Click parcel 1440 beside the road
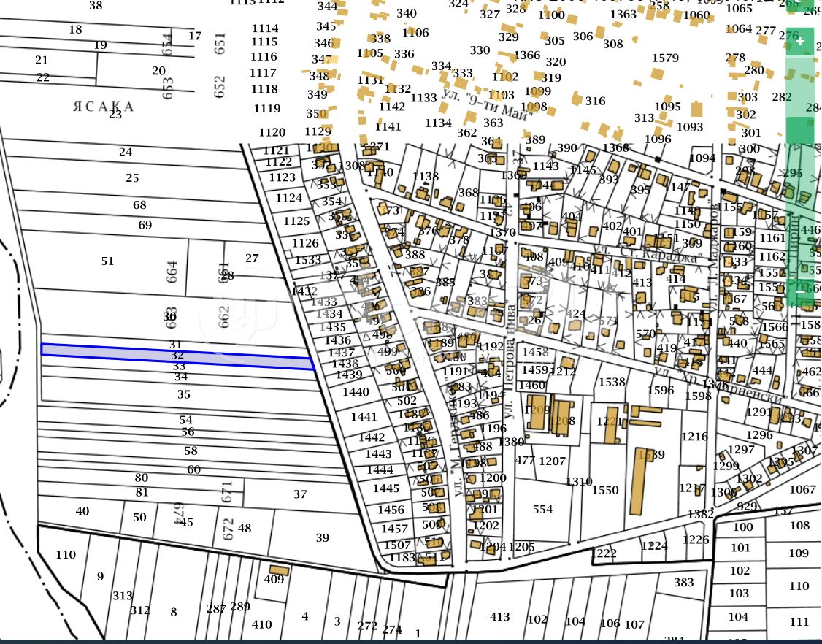 356,392
